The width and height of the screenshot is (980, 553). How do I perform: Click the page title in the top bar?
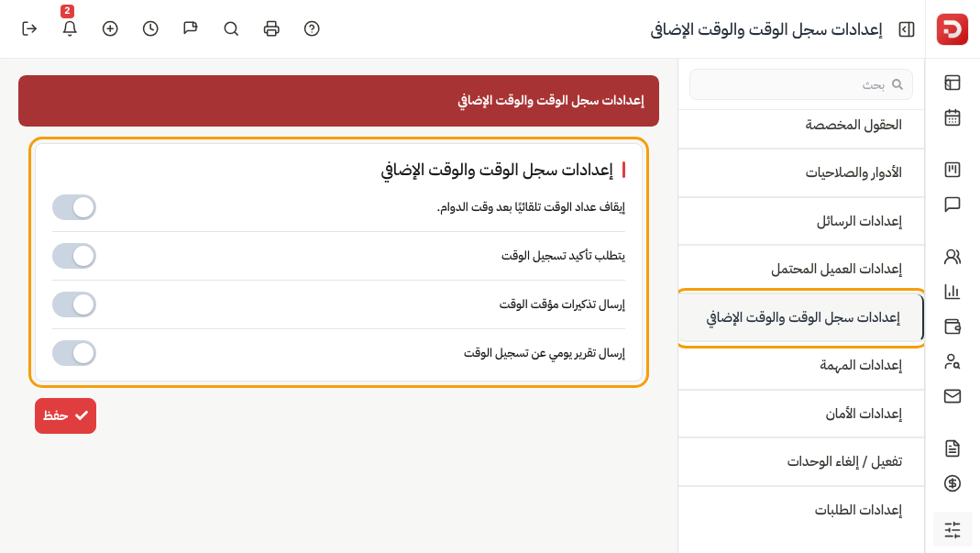pyautogui.click(x=766, y=29)
